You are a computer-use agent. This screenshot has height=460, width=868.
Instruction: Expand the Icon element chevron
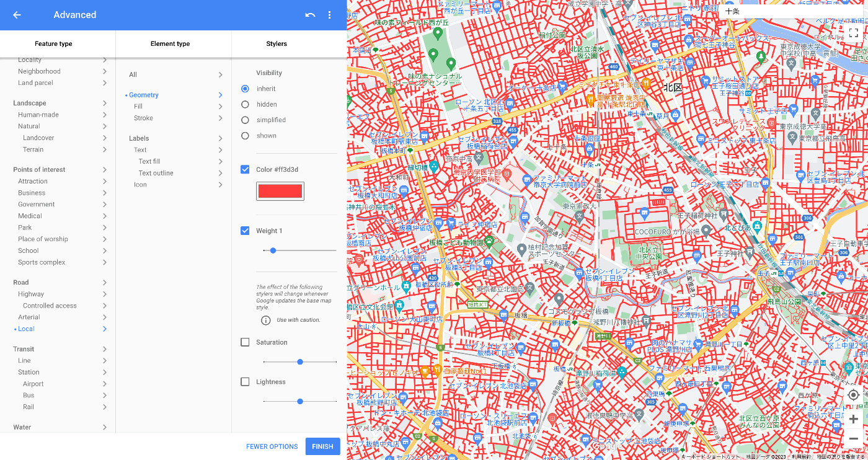(x=220, y=185)
